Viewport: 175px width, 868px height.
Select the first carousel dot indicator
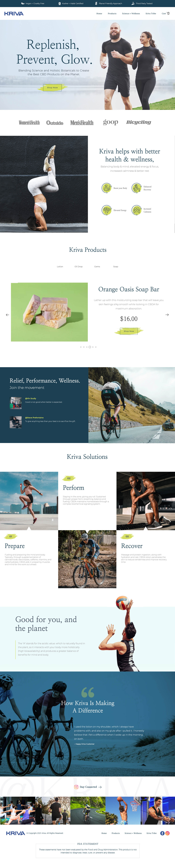[81, 347]
